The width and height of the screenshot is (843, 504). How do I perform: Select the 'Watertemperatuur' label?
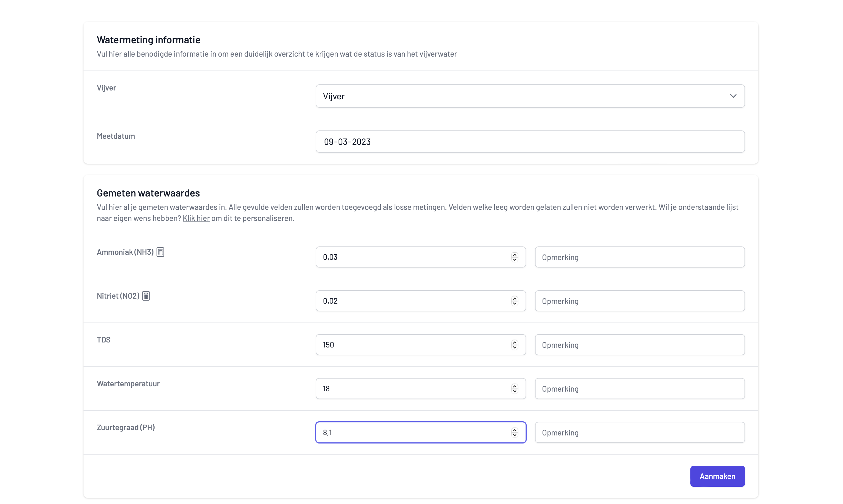click(128, 384)
